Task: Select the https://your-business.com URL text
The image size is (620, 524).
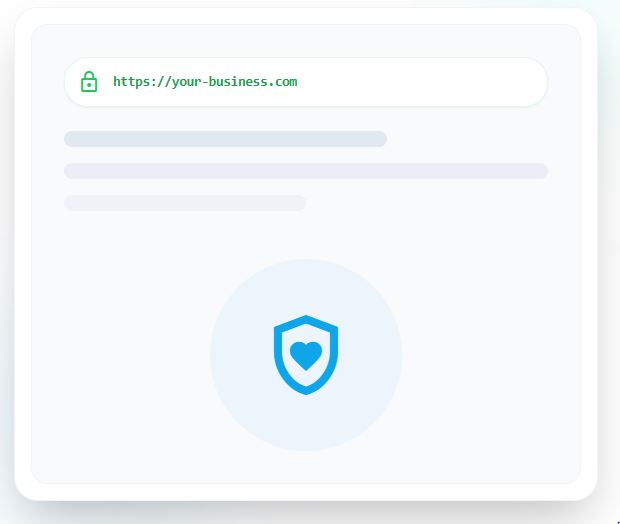Action: (x=205, y=82)
